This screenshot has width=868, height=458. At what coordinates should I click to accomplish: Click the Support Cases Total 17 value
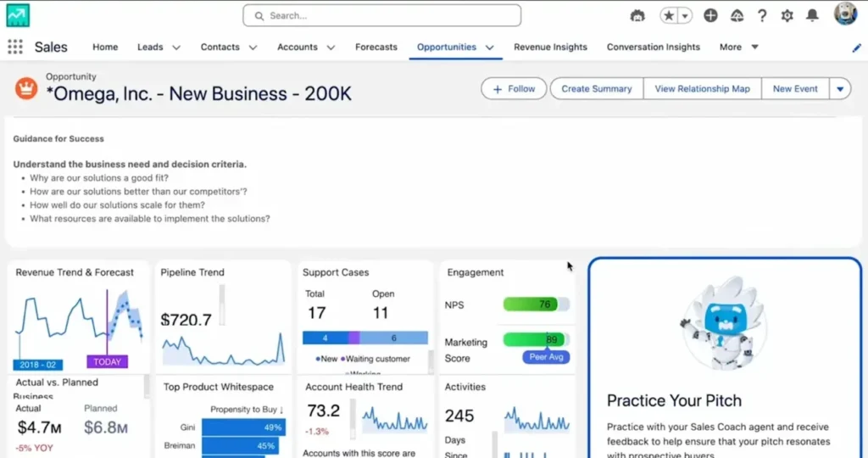[317, 314]
